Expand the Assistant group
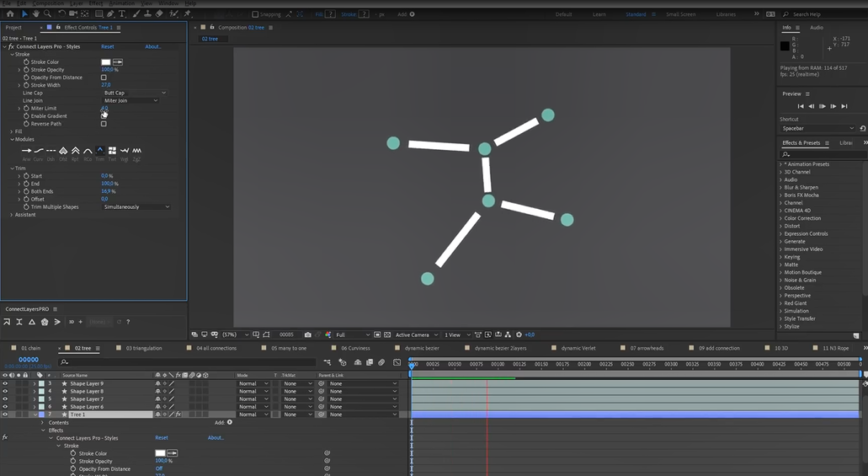Viewport: 868px width, 476px height. point(12,215)
